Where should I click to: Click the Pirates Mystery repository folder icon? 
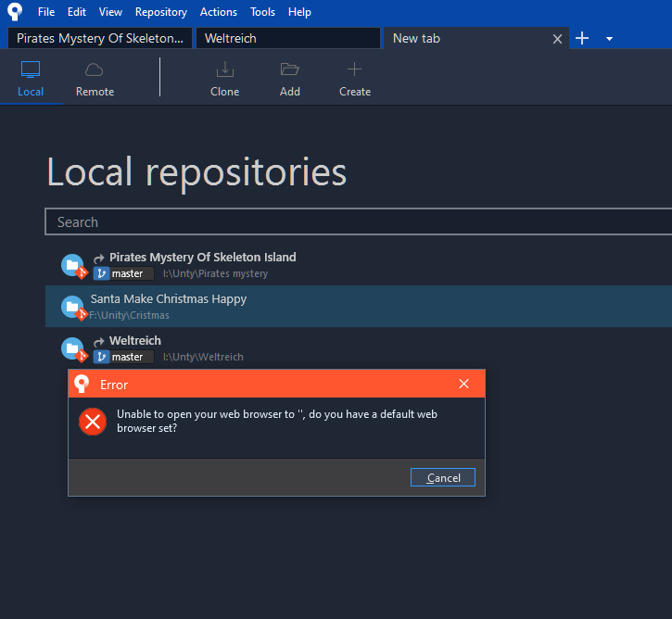pyautogui.click(x=73, y=266)
